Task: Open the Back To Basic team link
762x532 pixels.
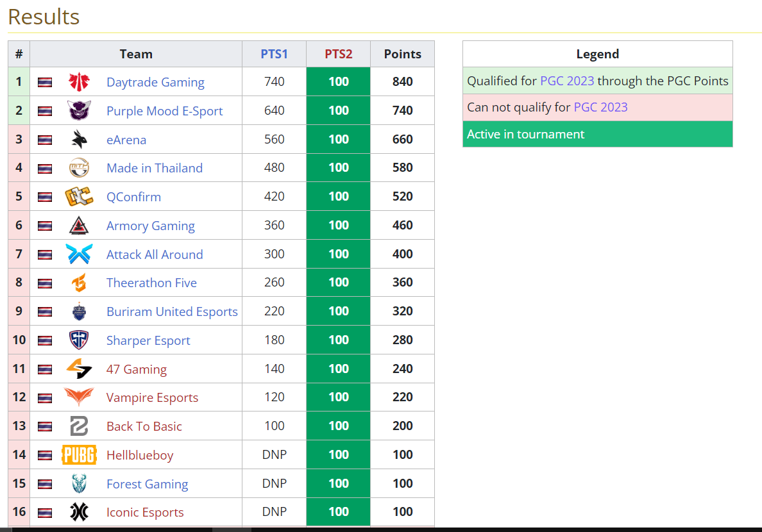Action: [x=144, y=426]
